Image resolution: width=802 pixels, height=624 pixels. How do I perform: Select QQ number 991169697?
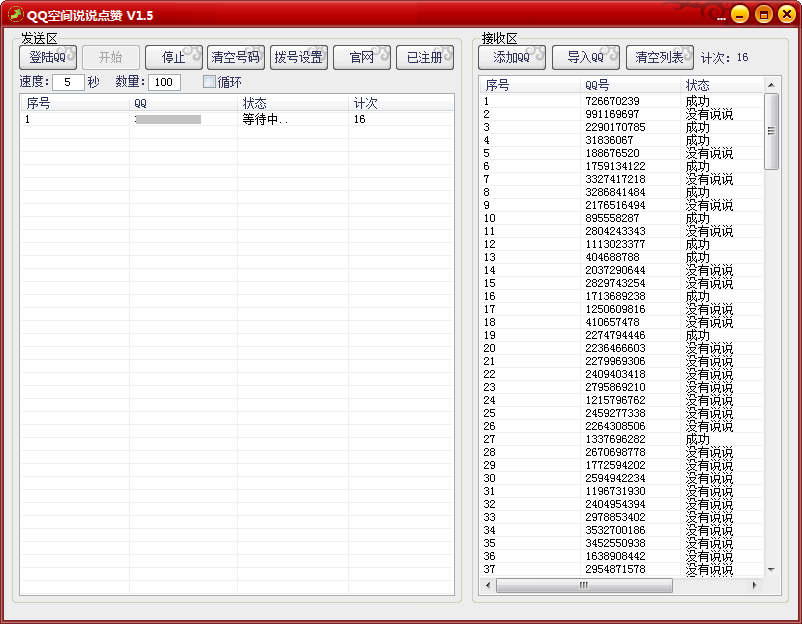point(612,114)
